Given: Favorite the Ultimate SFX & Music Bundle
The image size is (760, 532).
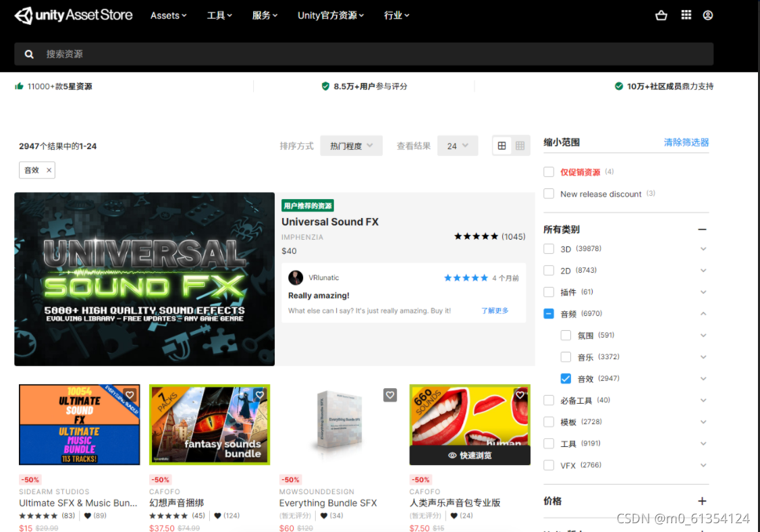Looking at the screenshot, I should pyautogui.click(x=130, y=395).
